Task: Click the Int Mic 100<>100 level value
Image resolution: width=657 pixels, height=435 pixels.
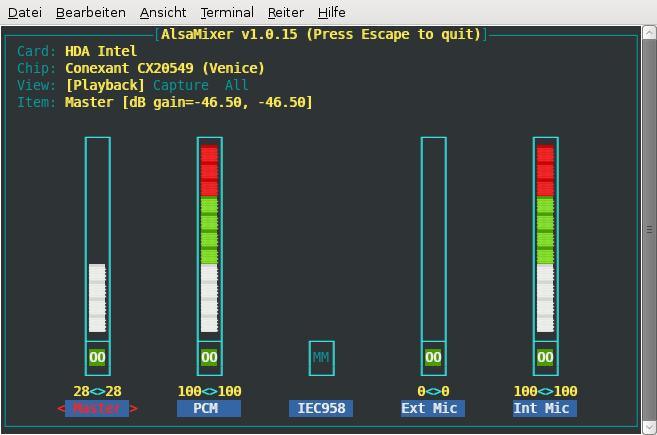Action: (546, 391)
